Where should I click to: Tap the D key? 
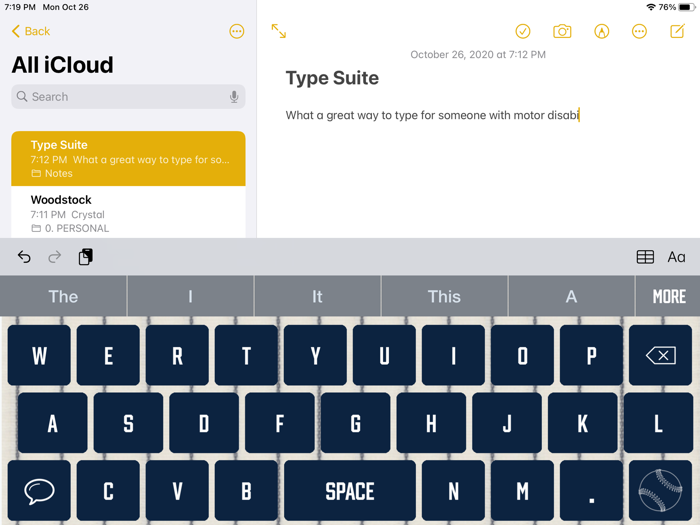pyautogui.click(x=204, y=423)
